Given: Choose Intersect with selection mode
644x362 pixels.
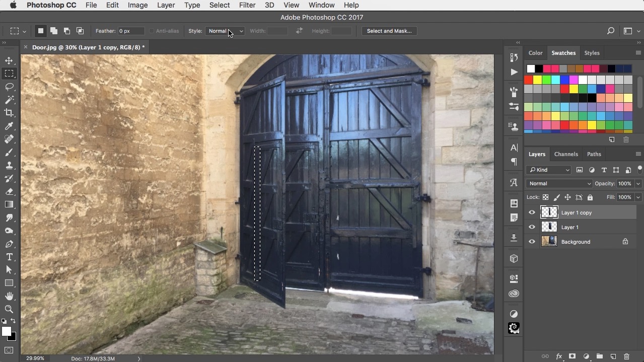Looking at the screenshot, I should (80, 31).
